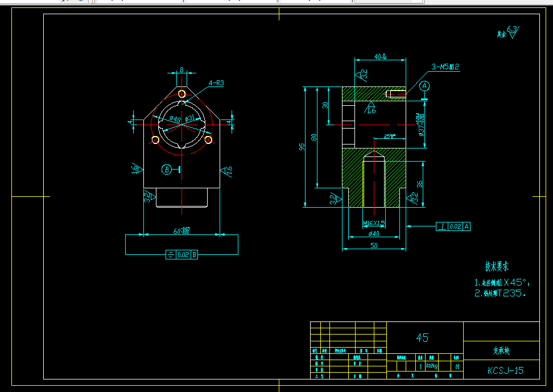Viewport: 553px width, 392px height.
Task: Click the ø37 toleranced bore dimension
Action: click(x=421, y=125)
